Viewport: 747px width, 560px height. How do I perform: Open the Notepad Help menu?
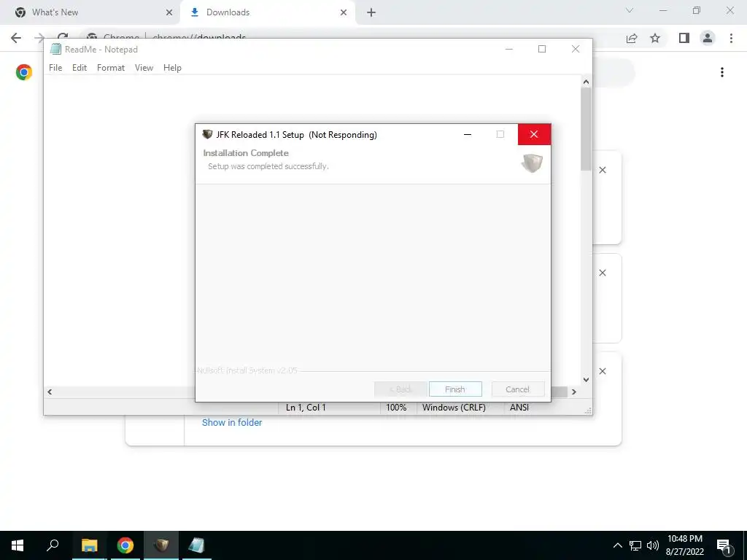(172, 68)
